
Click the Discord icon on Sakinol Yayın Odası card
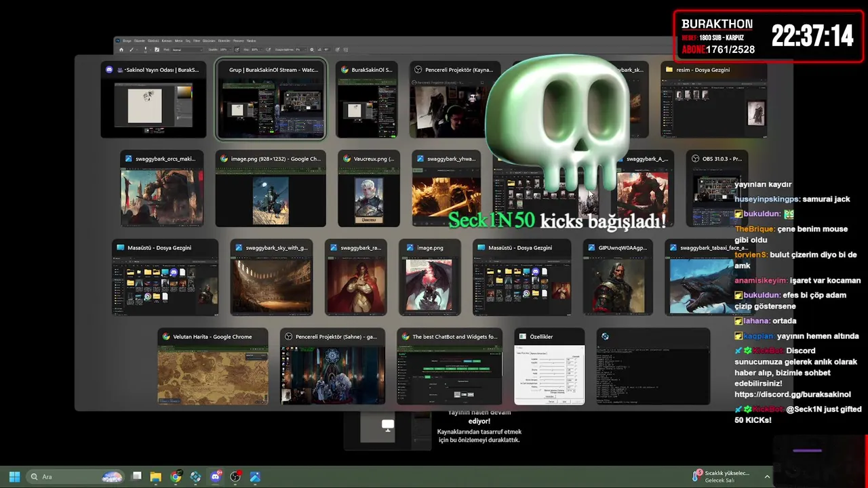110,70
